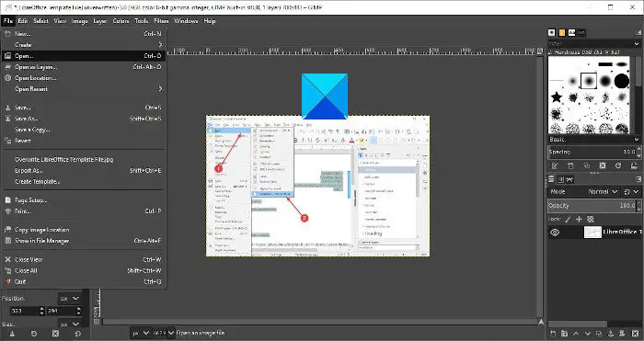Adjust the layer Opacity slider
Image resolution: width=644 pixels, height=341 pixels.
point(592,205)
